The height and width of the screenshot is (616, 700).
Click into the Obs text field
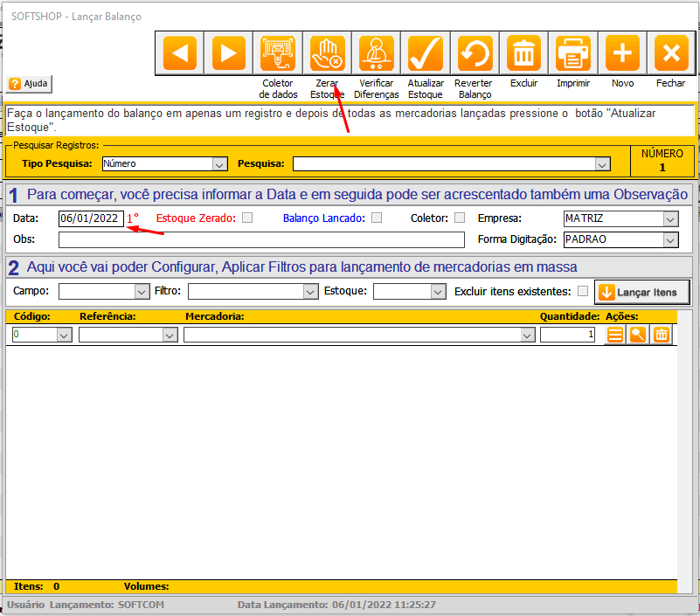click(x=261, y=239)
